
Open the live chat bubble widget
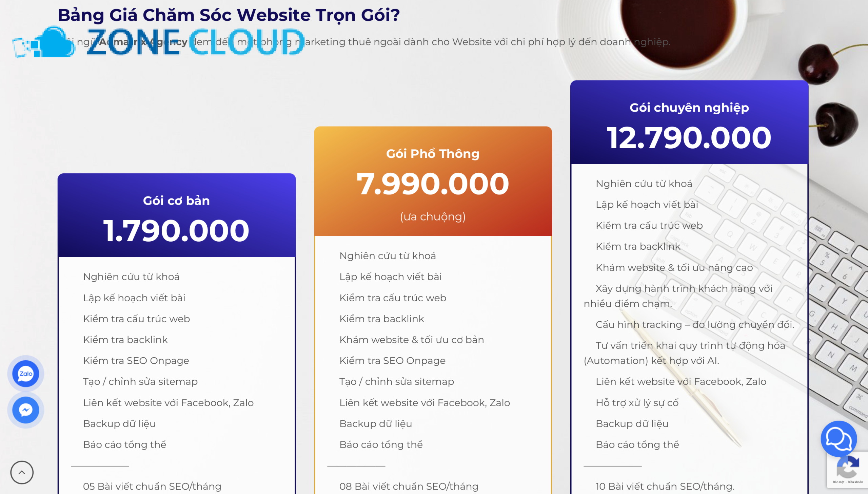coord(838,438)
